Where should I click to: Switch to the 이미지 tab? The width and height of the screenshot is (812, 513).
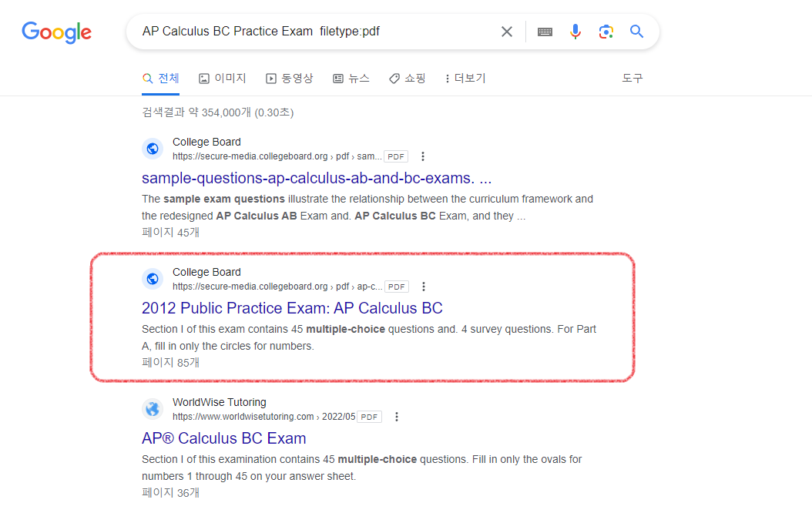tap(223, 78)
